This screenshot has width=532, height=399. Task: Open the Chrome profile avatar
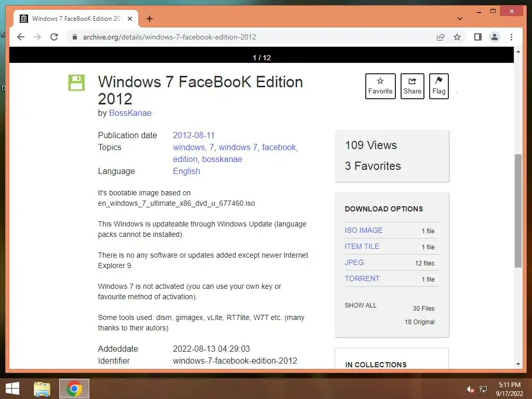tap(495, 37)
